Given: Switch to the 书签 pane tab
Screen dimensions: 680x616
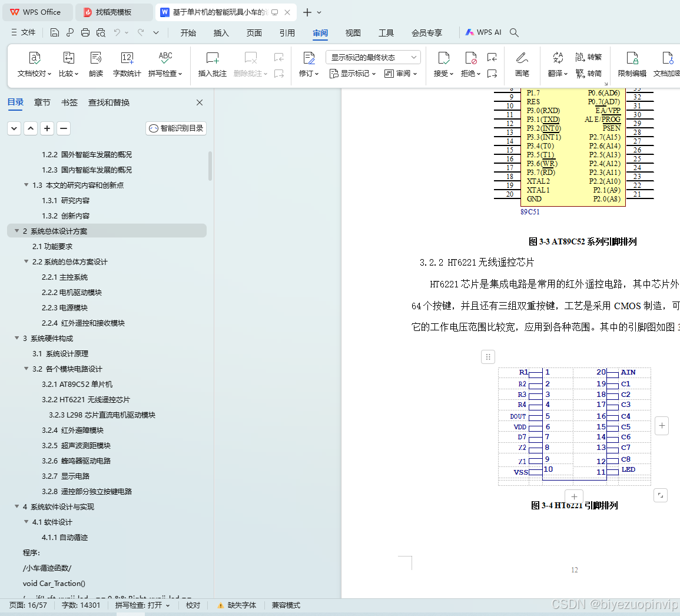Looking at the screenshot, I should [x=69, y=102].
